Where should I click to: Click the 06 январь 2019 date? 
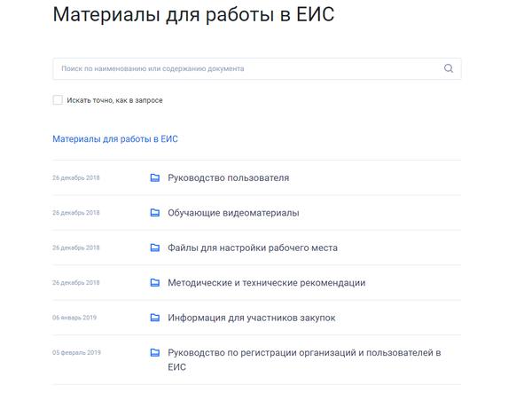pyautogui.click(x=74, y=318)
